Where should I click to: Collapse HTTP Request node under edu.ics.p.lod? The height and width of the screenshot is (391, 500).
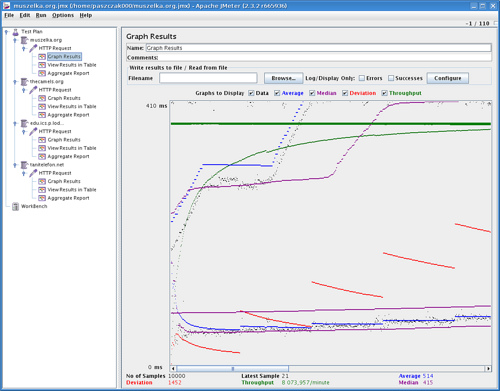24,132
